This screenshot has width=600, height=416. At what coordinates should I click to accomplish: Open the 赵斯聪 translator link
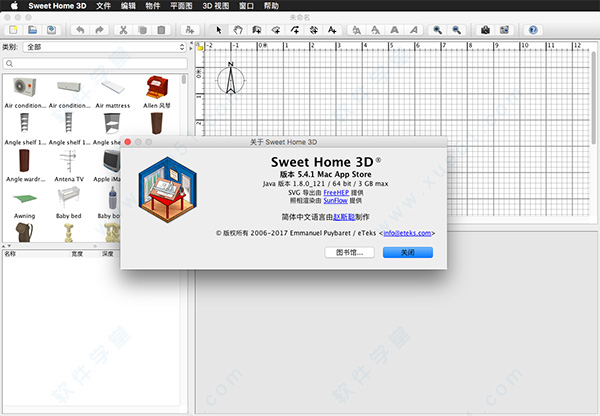click(344, 217)
